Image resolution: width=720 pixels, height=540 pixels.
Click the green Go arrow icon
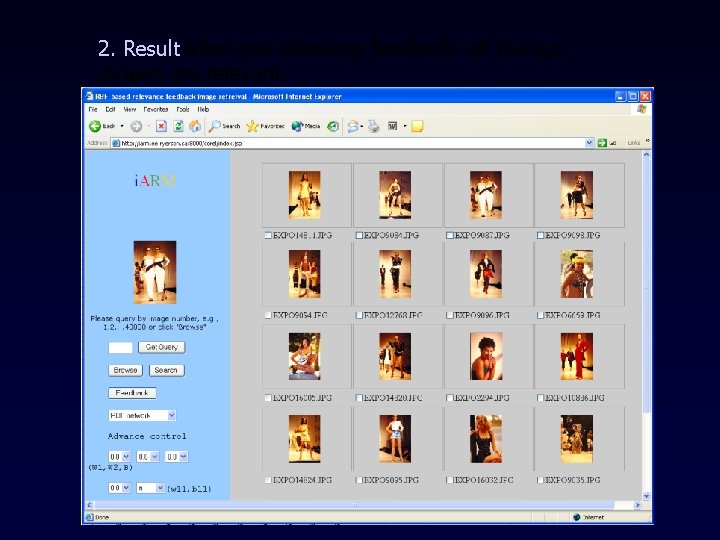click(x=602, y=143)
